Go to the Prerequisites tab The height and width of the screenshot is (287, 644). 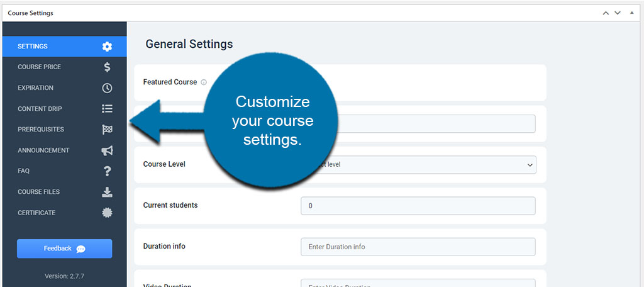point(65,130)
